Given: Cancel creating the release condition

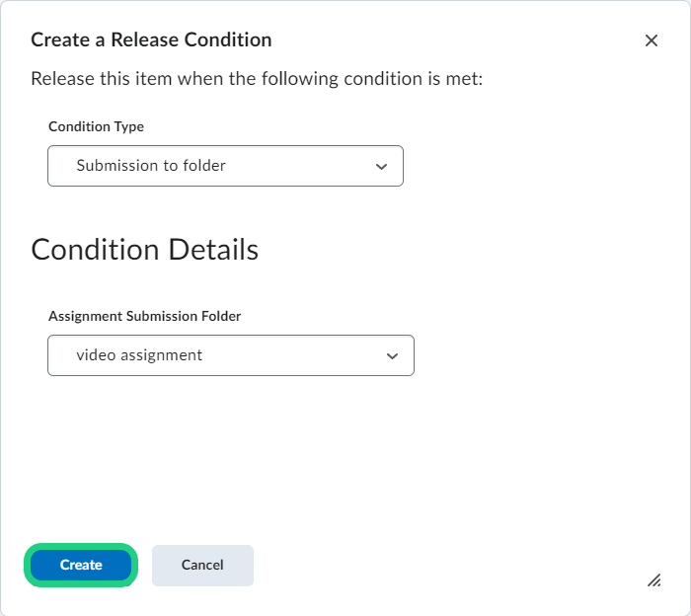Looking at the screenshot, I should tap(202, 566).
